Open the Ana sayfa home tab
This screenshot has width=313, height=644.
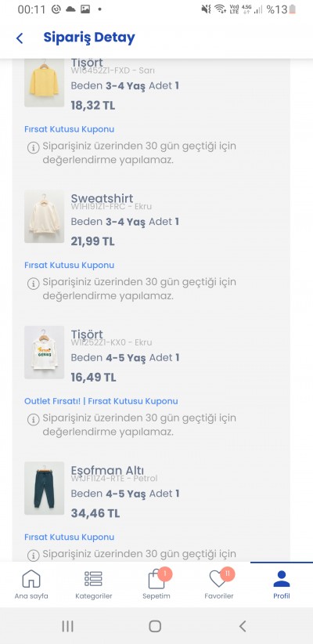31,584
